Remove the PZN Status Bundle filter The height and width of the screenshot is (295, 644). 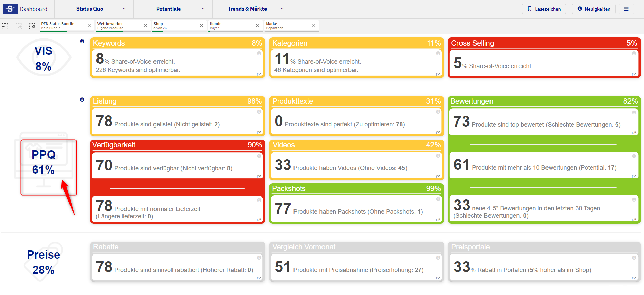[89, 26]
